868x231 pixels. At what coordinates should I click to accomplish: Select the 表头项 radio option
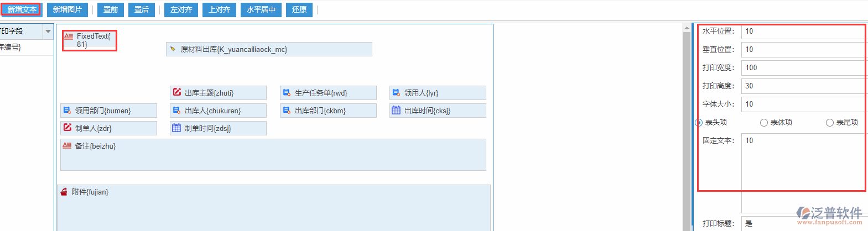(699, 123)
